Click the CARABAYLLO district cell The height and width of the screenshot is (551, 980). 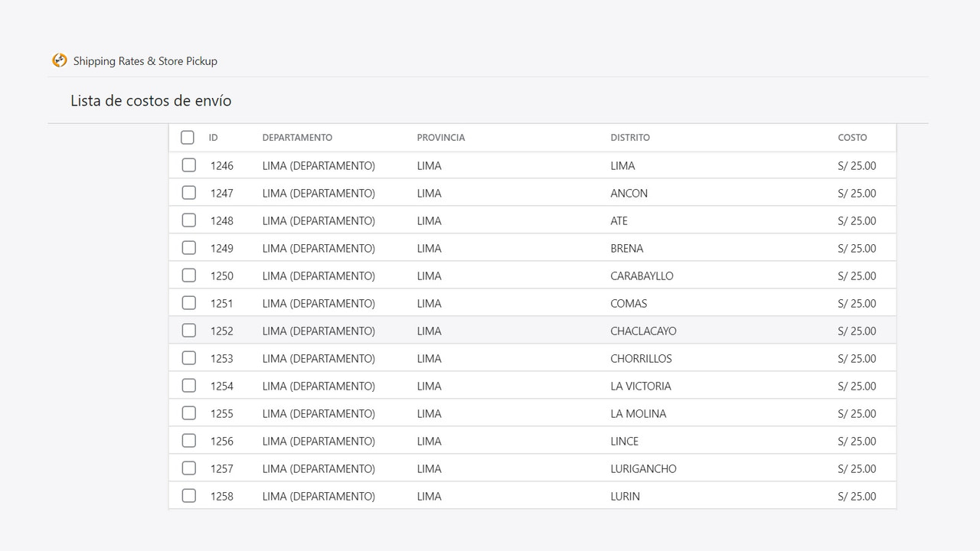click(x=642, y=276)
